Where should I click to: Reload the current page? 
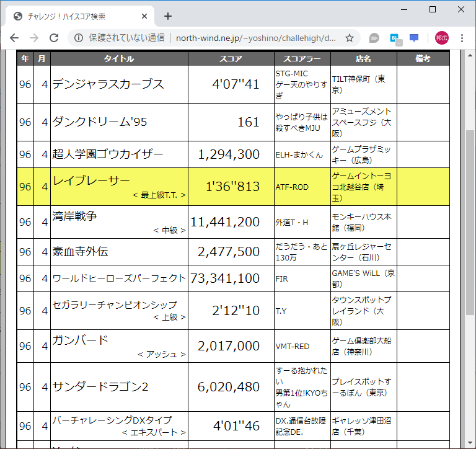54,38
